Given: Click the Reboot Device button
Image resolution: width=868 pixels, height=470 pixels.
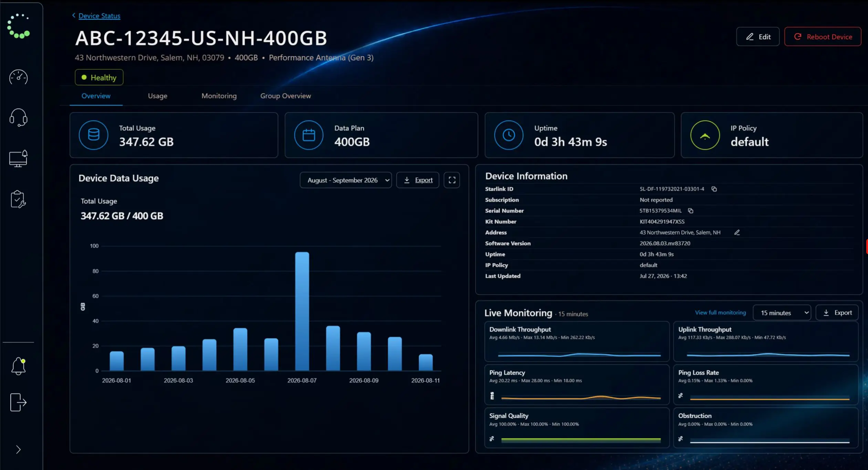Looking at the screenshot, I should click(823, 37).
